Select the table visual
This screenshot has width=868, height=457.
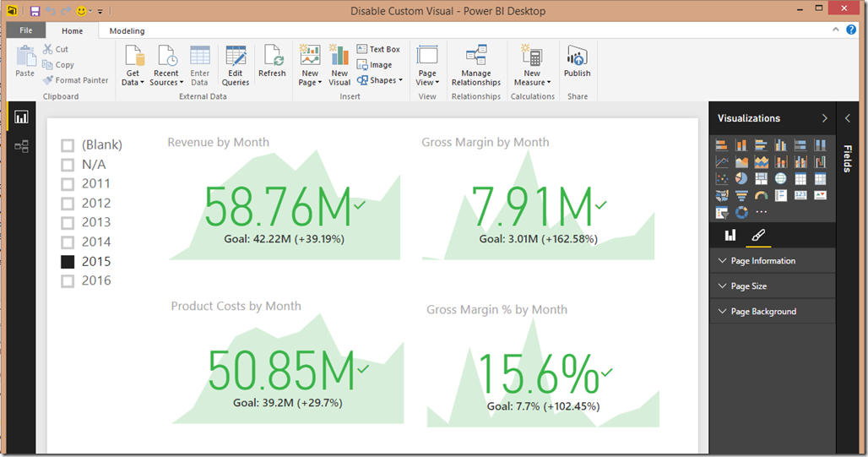click(x=800, y=178)
